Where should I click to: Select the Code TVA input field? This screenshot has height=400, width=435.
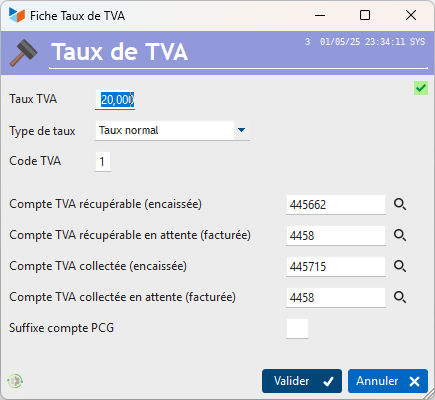103,162
